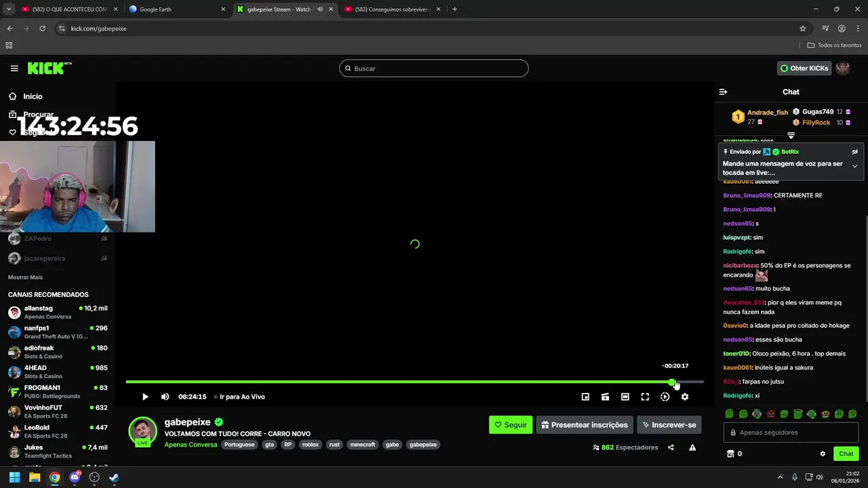Open LeoBold recommended channel
Image resolution: width=868 pixels, height=488 pixels.
click(58, 432)
